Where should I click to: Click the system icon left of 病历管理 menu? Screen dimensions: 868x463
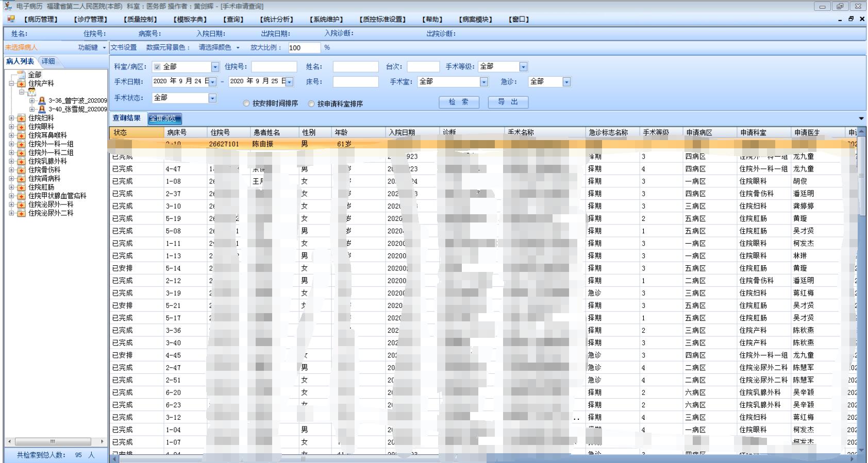click(x=11, y=19)
